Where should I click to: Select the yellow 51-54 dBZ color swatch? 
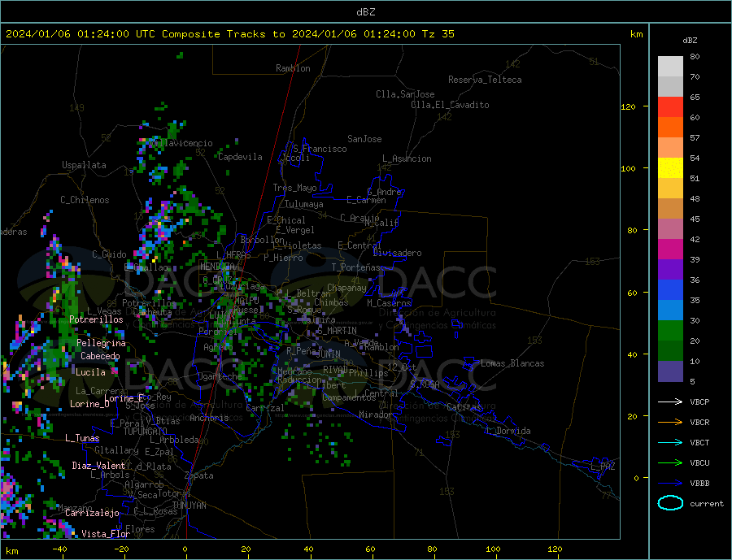coord(670,168)
